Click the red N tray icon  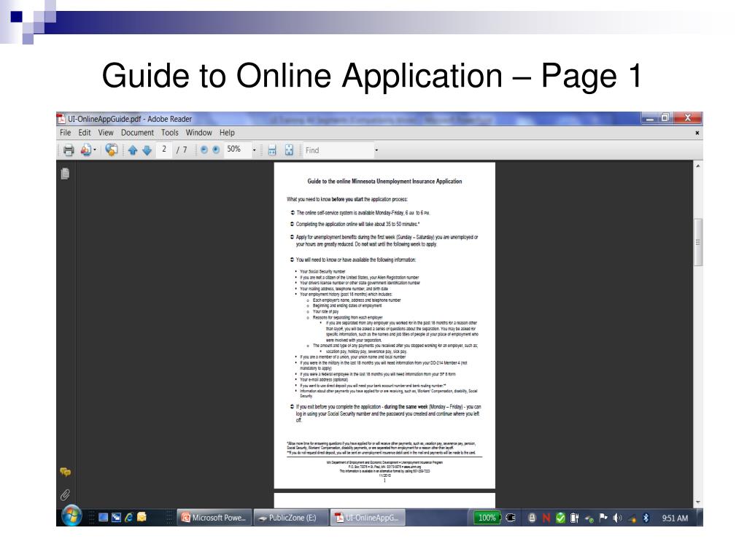tap(546, 518)
